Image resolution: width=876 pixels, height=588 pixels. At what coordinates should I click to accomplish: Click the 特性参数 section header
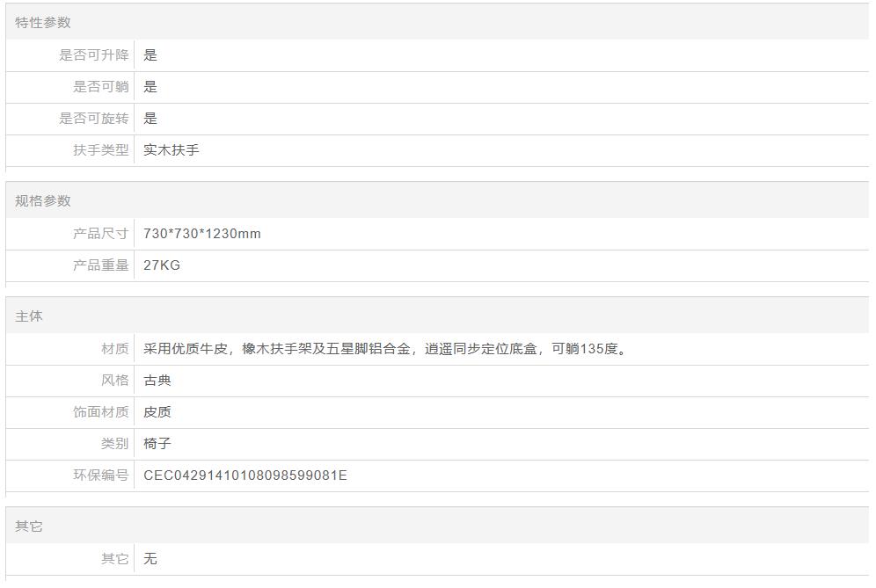[42, 22]
